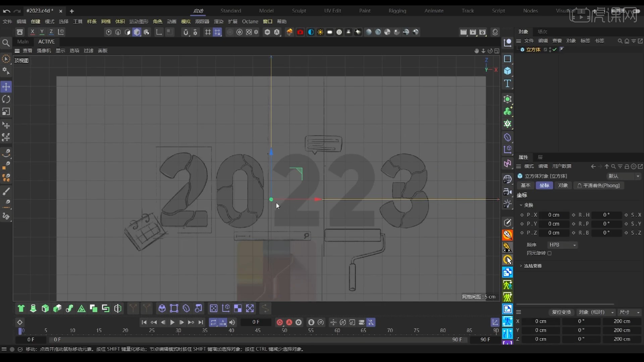The image size is (644, 362).
Task: Switch to the UV Edit layout tab
Action: (x=332, y=11)
